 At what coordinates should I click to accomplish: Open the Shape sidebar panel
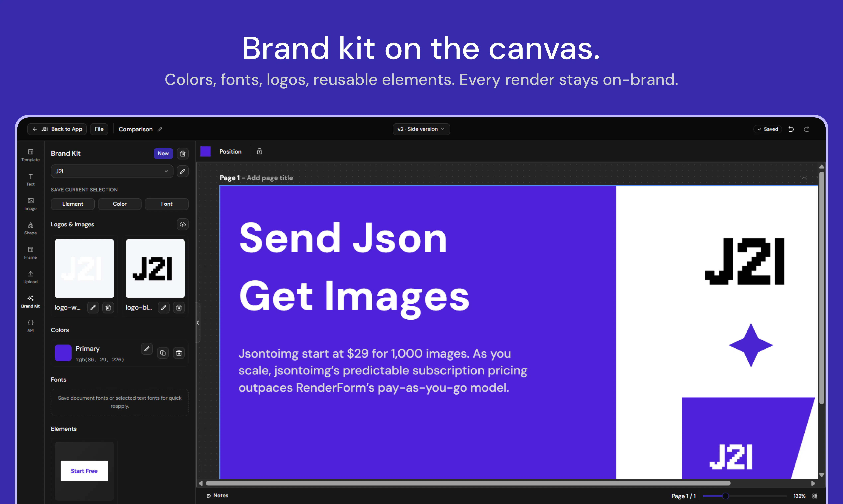(x=30, y=229)
